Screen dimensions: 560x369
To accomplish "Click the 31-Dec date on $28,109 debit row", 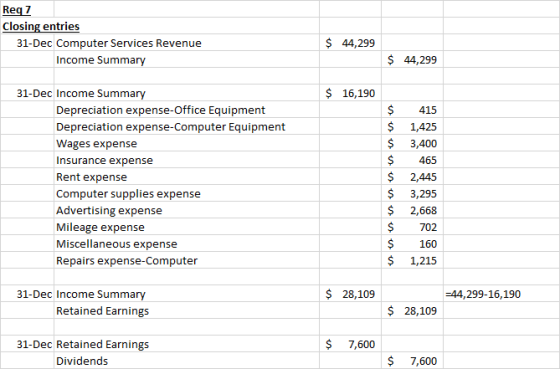I will (x=27, y=294).
